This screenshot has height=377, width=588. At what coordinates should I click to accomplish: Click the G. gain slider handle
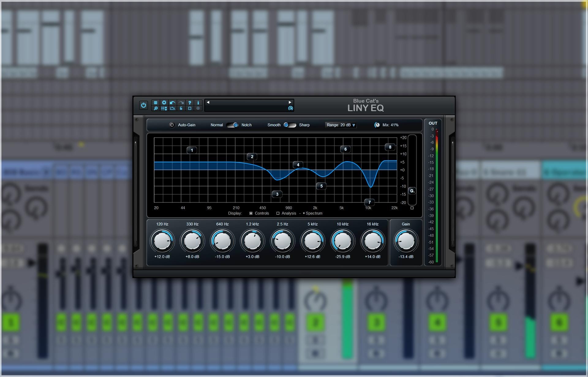tap(412, 191)
